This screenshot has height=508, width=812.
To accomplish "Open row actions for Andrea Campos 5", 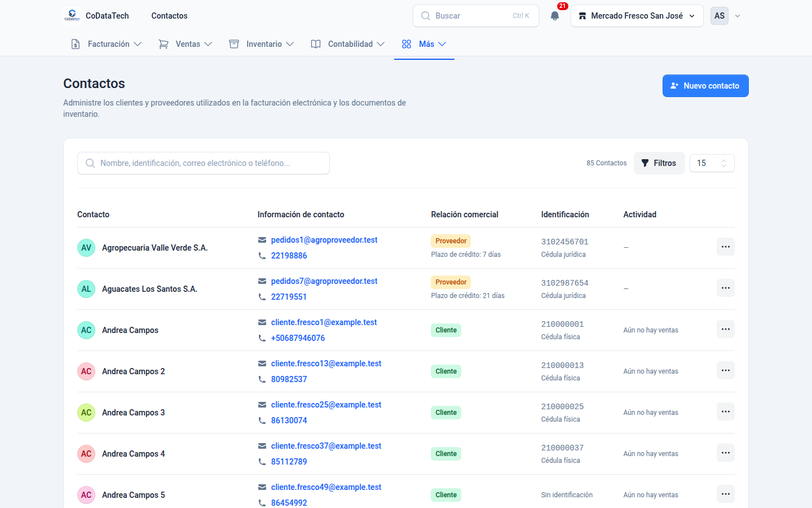I will point(726,494).
